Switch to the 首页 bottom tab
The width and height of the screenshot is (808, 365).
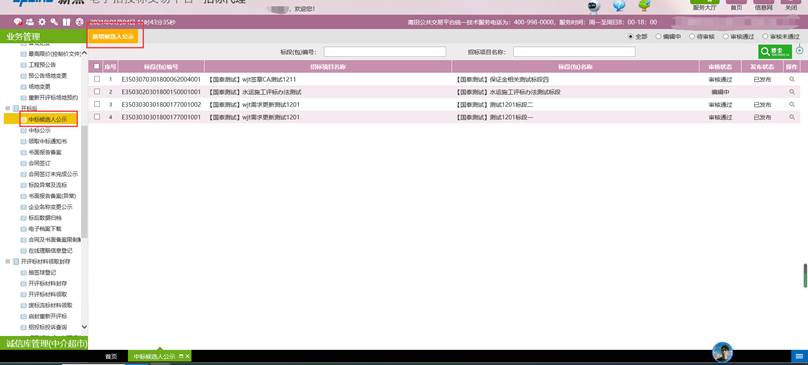[x=111, y=356]
